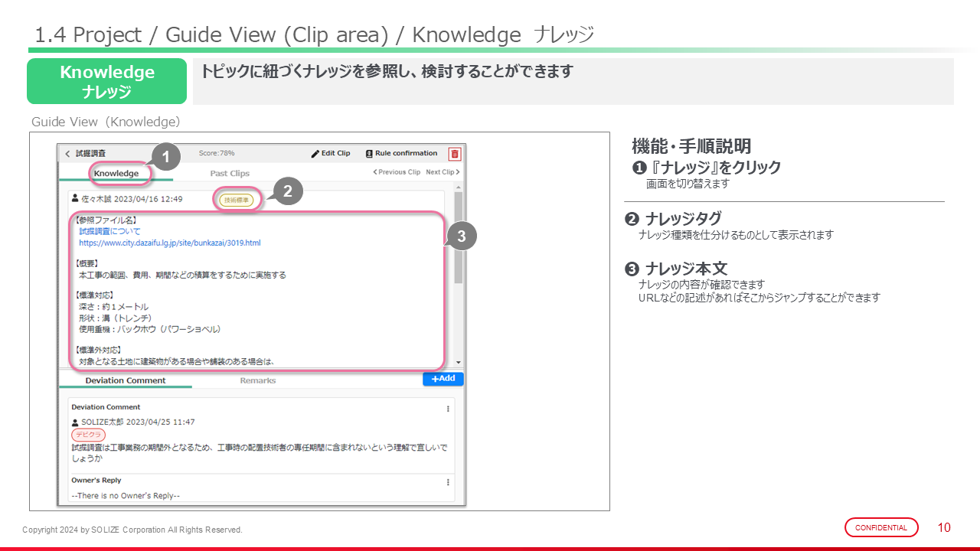980x551 pixels.
Task: Click the user icon beside SOLIZE太郎
Action: pyautogui.click(x=75, y=422)
